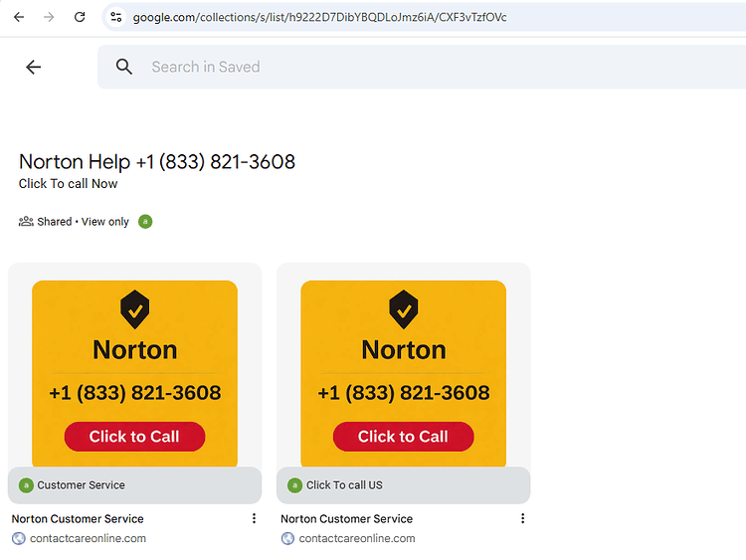Click the magnifier icon in Saved search

[x=124, y=67]
